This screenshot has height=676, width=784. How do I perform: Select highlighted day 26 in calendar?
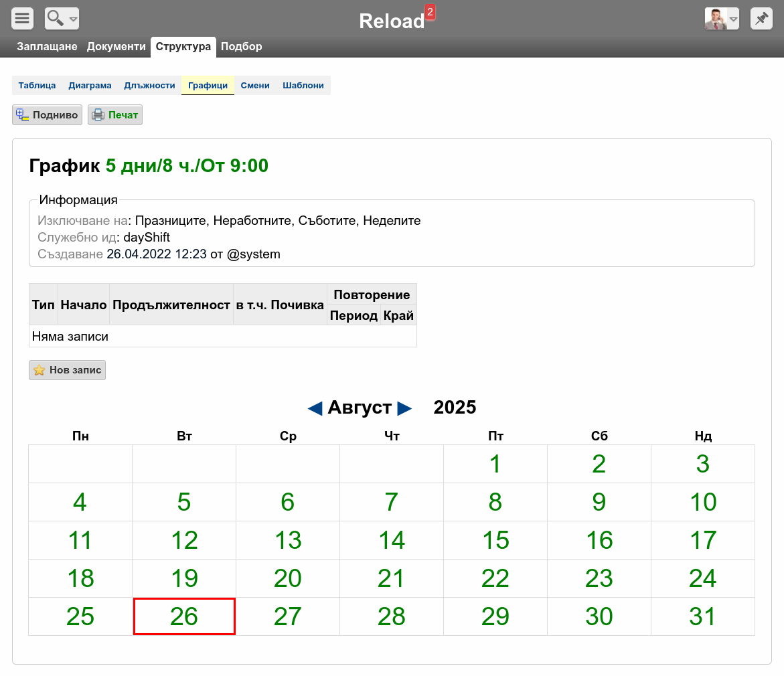[184, 616]
